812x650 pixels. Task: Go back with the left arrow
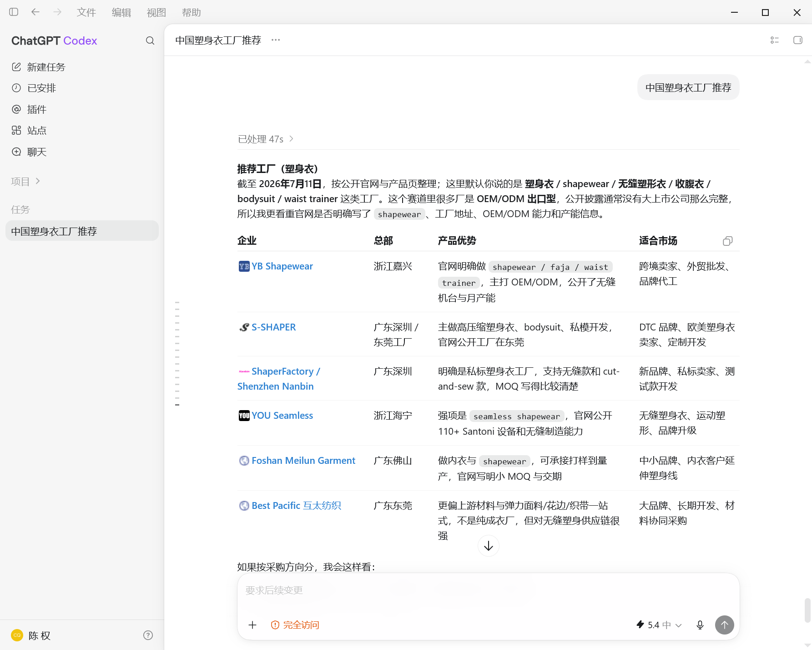(35, 12)
